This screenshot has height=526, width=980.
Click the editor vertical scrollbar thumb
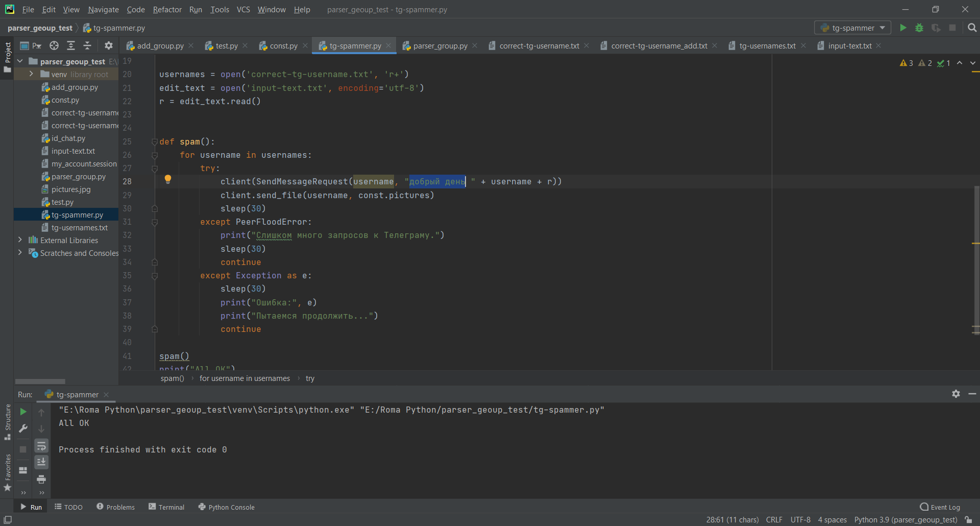tap(976, 260)
